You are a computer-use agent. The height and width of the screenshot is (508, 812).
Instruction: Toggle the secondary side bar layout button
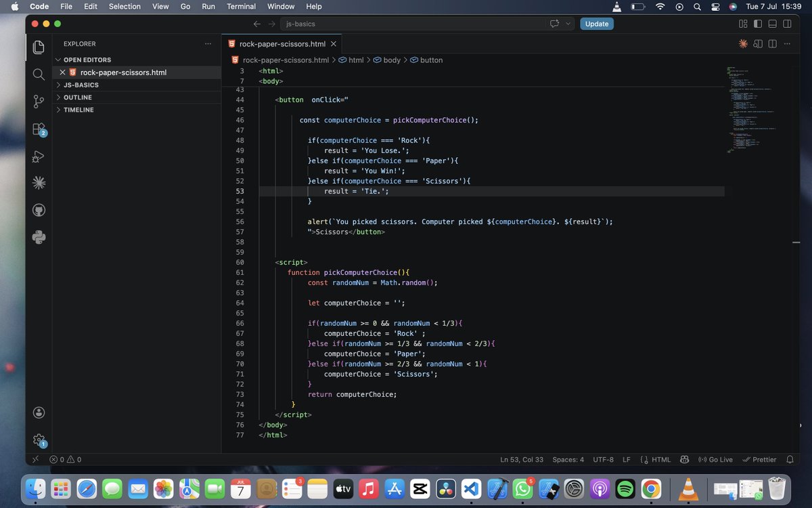click(787, 24)
